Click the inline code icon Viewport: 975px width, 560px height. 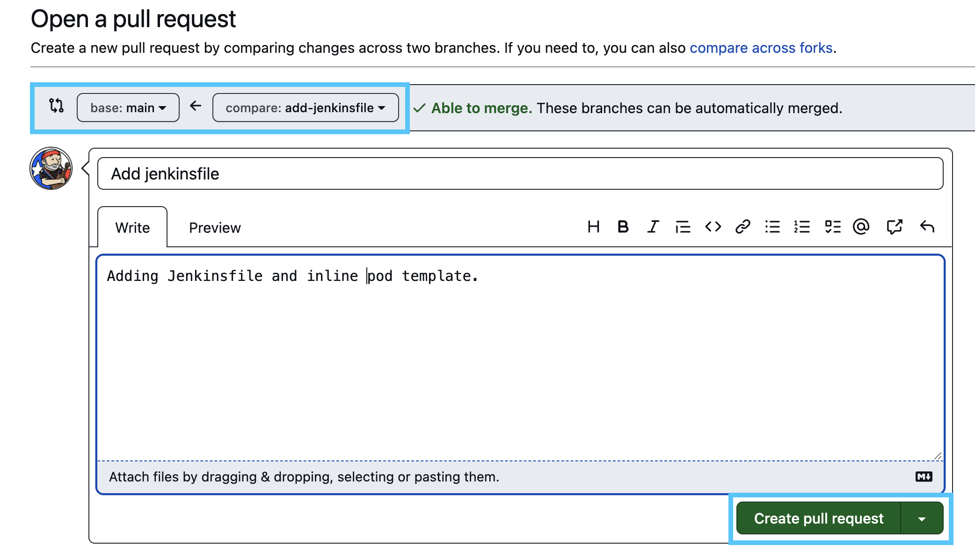click(713, 227)
